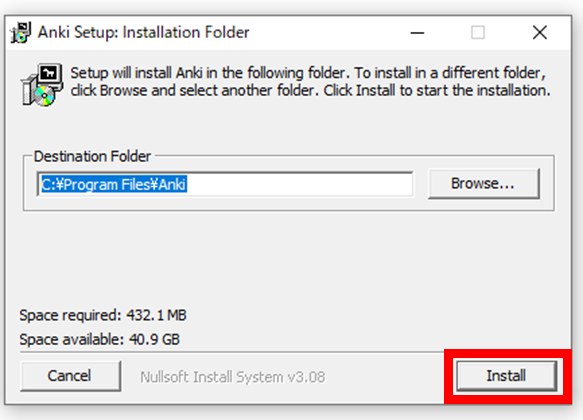Cancel the Anki setup
Screen dimensions: 583x420
coord(70,376)
